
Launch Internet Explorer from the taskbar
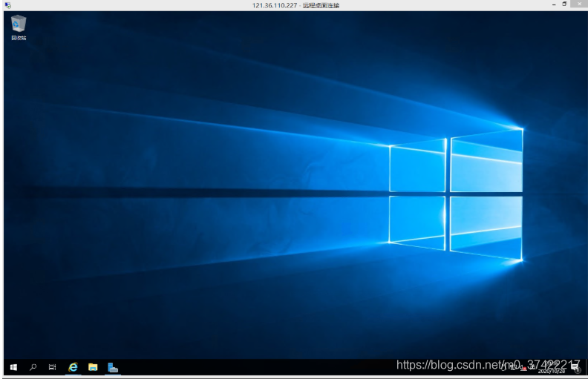point(73,367)
